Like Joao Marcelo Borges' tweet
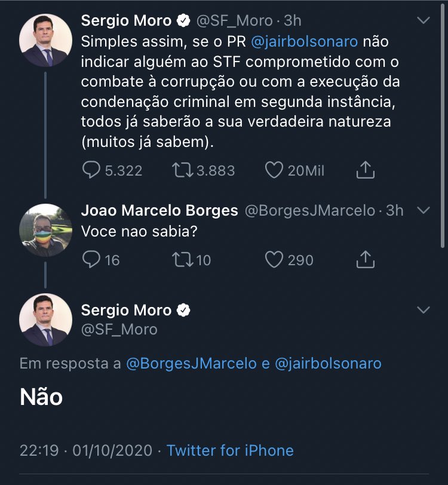 (x=274, y=260)
